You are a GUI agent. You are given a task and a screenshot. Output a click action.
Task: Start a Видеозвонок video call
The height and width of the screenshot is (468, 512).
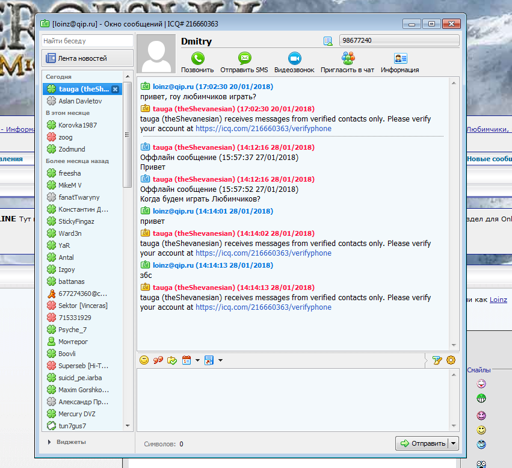294,59
